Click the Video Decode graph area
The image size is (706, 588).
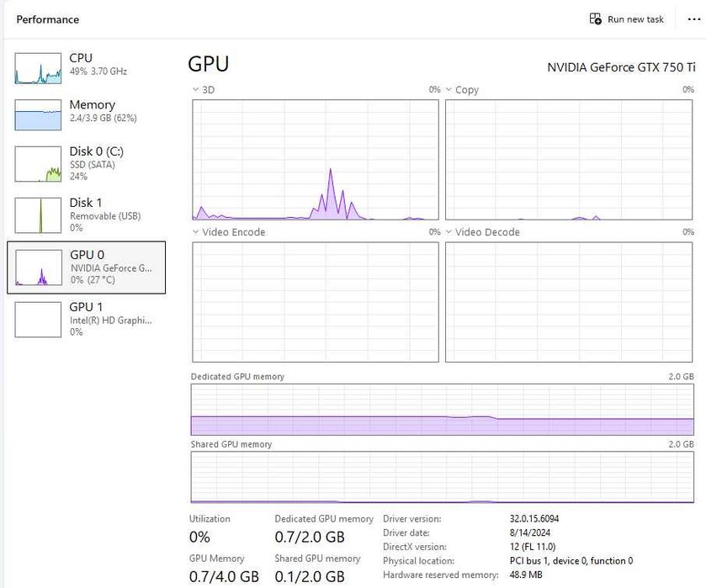point(569,302)
